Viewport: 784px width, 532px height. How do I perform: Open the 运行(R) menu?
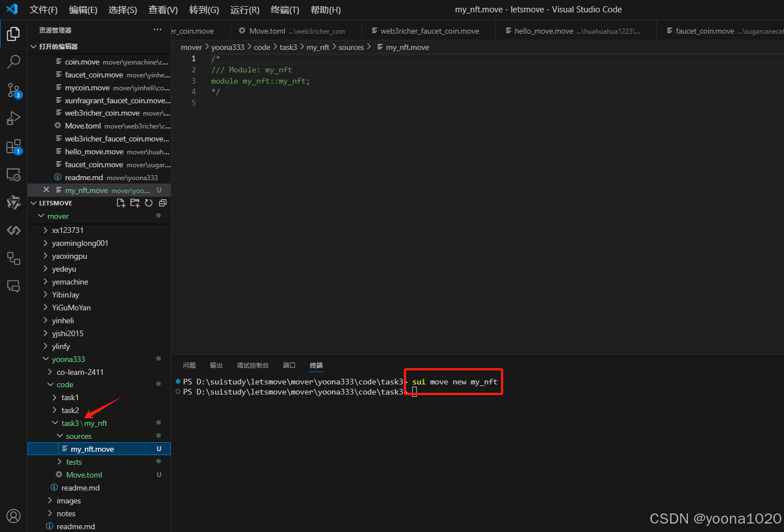point(245,10)
